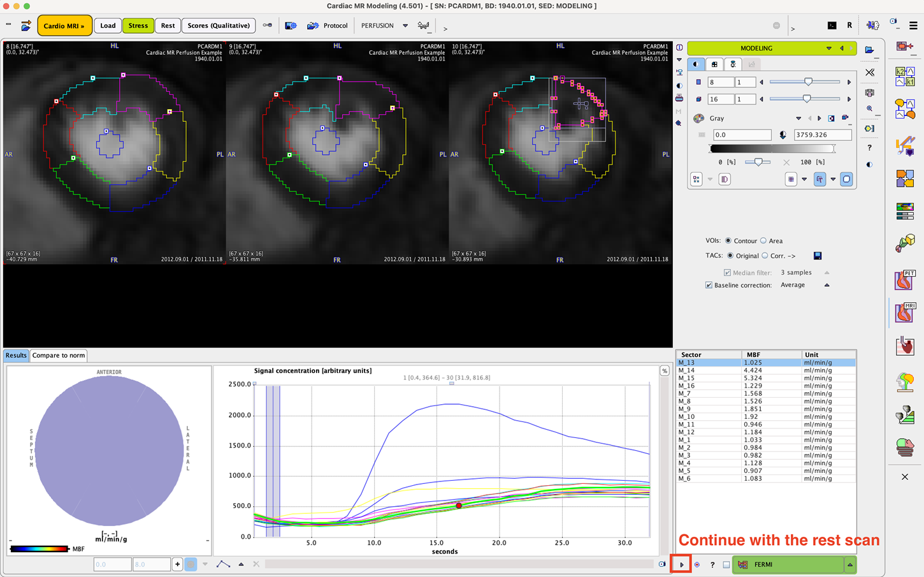Click the curve-line style icon below plot
The width and height of the screenshot is (924, 577).
pos(223,564)
